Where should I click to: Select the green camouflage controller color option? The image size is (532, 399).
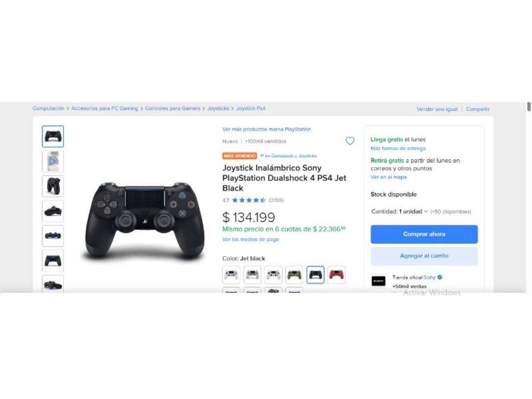click(294, 275)
